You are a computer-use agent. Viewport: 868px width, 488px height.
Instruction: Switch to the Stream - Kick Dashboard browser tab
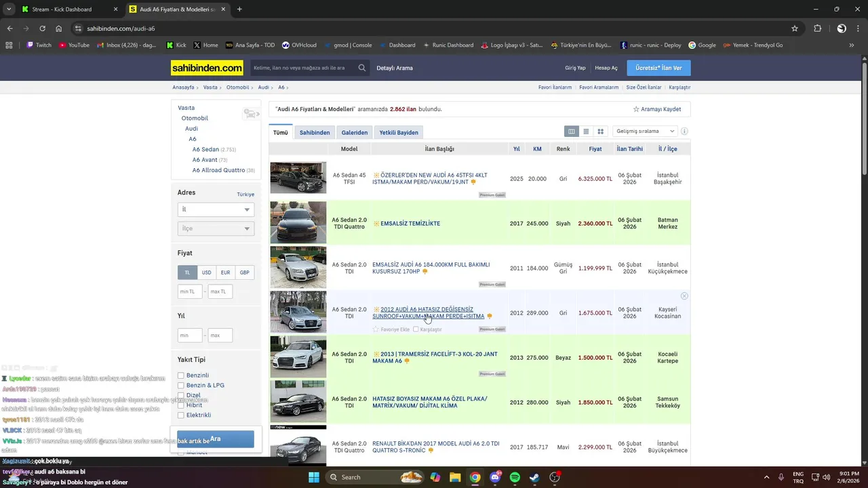point(70,9)
